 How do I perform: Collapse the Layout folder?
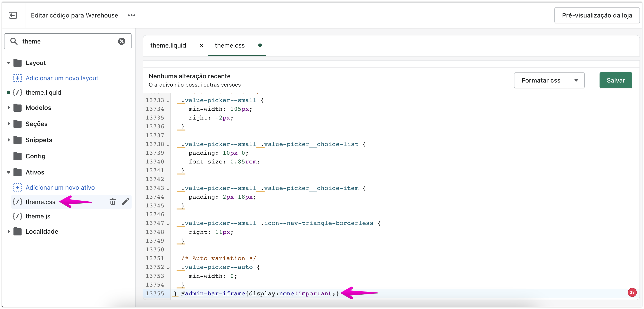(9, 63)
